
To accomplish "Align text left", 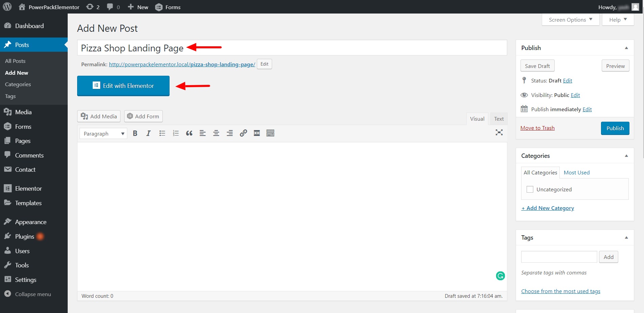I will tap(203, 133).
